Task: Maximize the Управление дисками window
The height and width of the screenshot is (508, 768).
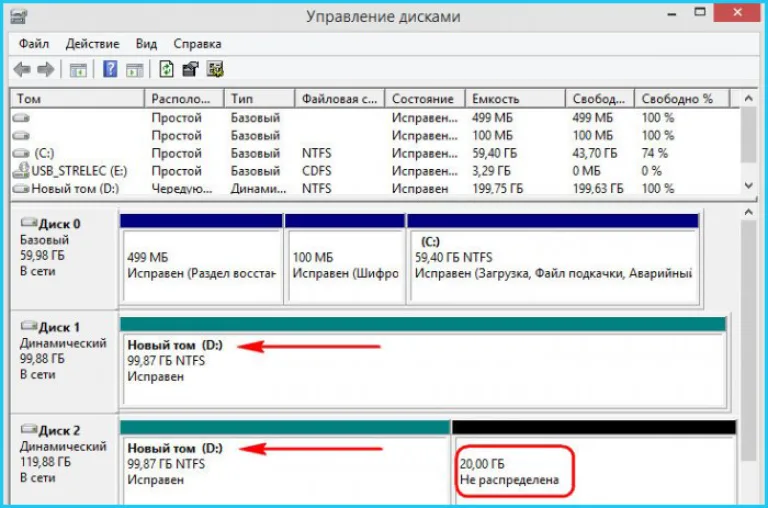Action: [700, 13]
